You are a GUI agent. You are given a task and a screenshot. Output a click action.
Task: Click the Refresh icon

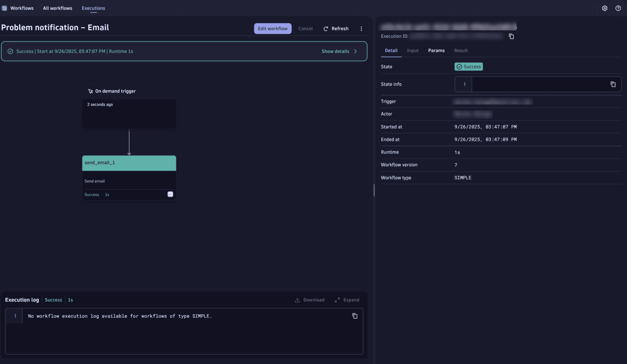pyautogui.click(x=326, y=28)
